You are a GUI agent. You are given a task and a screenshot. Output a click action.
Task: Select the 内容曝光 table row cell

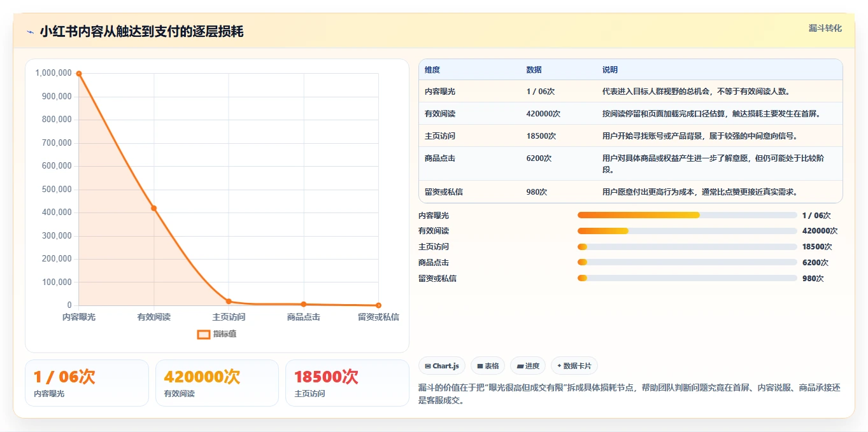click(x=440, y=92)
